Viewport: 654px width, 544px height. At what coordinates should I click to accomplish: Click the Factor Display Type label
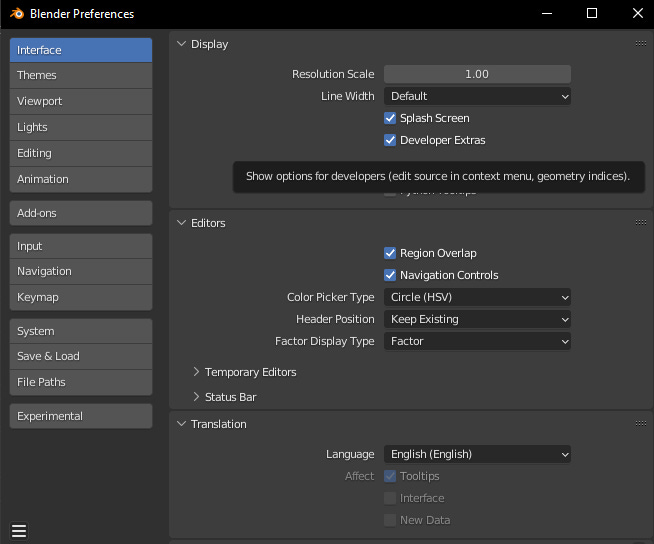[x=325, y=342]
